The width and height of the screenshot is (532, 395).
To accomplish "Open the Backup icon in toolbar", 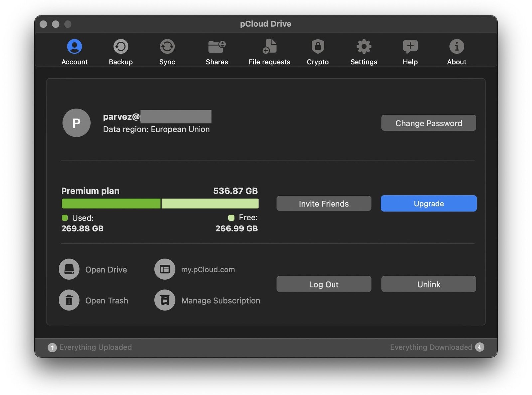I will (121, 46).
